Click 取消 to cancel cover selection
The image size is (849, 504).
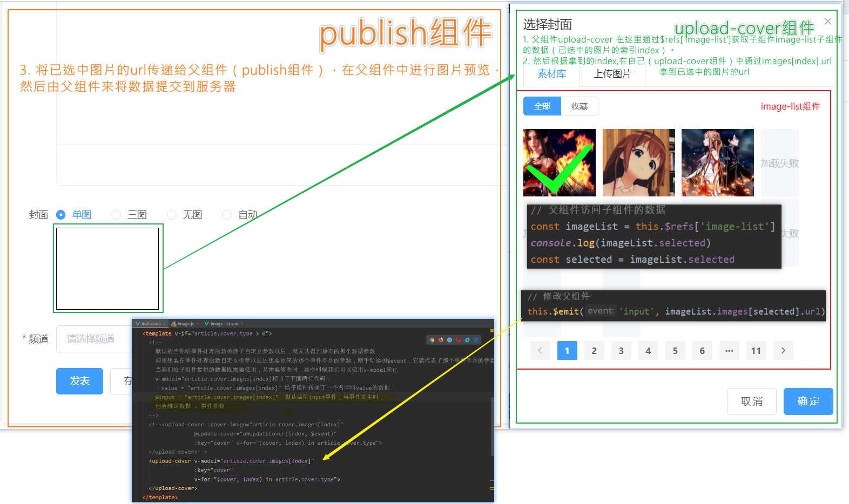(752, 401)
